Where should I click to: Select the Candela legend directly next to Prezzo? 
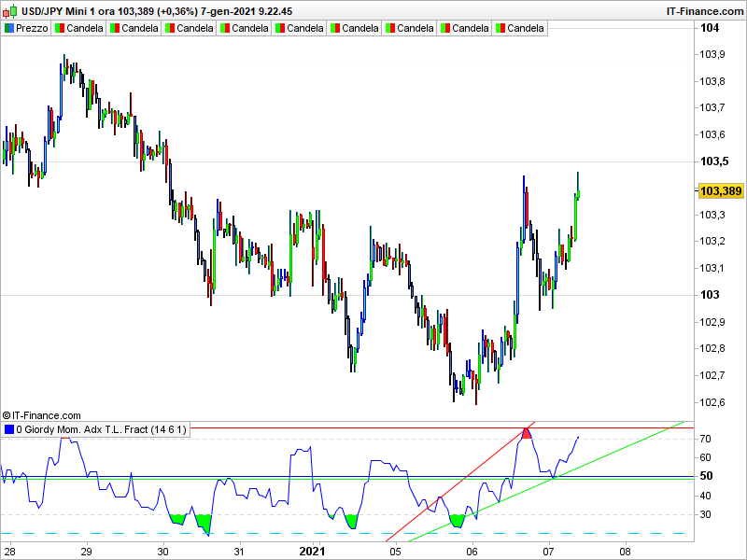[79, 28]
